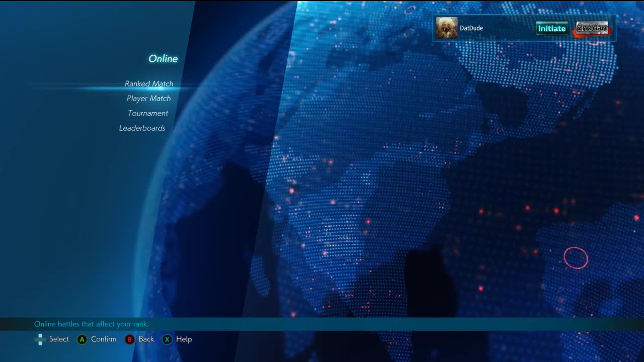Open the Player Match mode

[148, 99]
